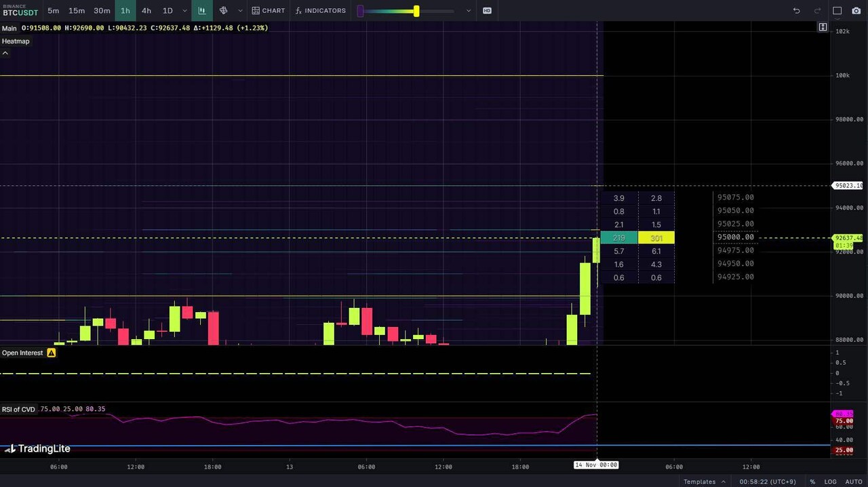The image size is (868, 487).
Task: Select the candlestick chart type icon
Action: pos(201,11)
